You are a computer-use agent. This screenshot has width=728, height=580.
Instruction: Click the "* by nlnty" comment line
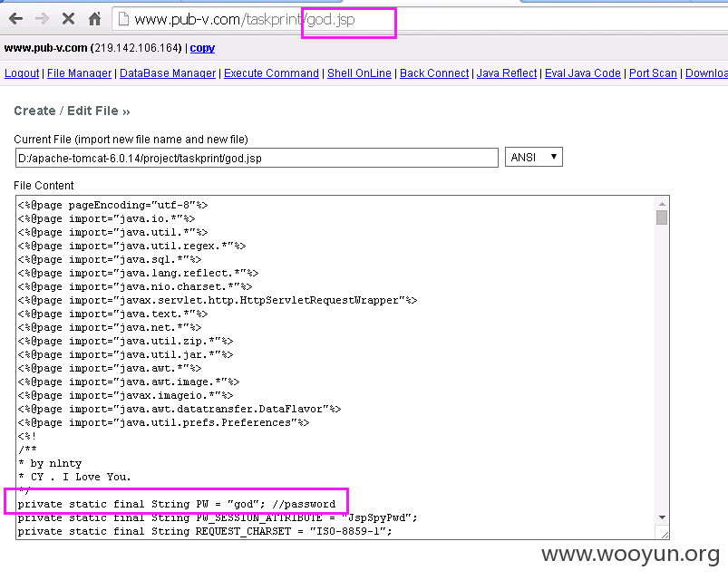click(x=50, y=463)
